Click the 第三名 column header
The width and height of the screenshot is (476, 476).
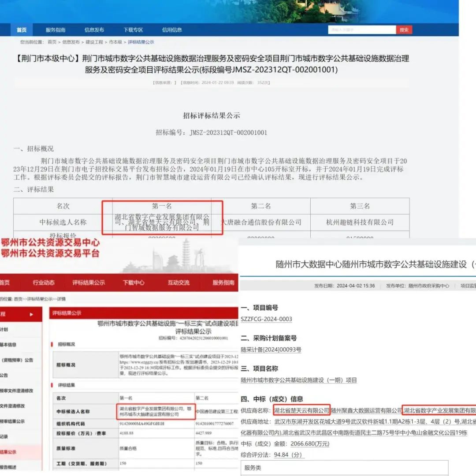[x=360, y=206]
